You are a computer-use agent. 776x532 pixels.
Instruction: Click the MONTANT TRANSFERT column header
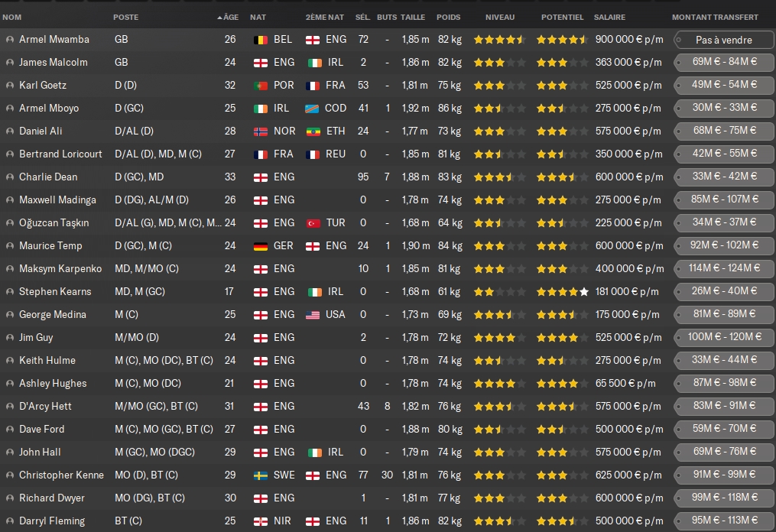point(715,17)
